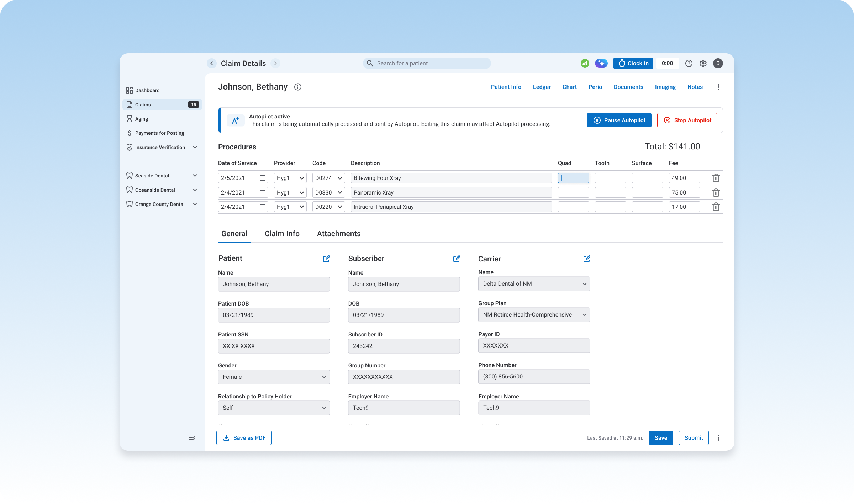Open the settings gear icon

pyautogui.click(x=703, y=63)
